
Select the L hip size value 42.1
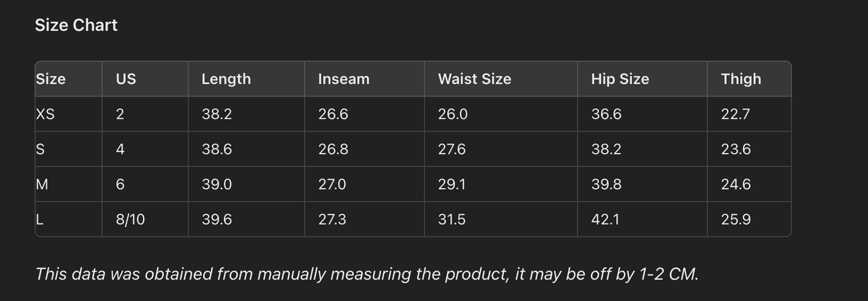(605, 219)
